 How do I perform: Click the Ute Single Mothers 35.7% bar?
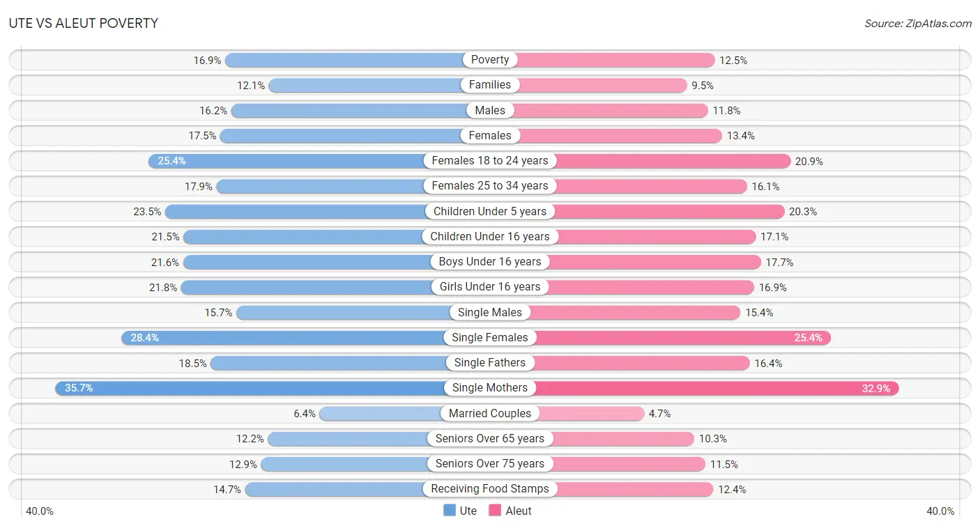point(273,388)
